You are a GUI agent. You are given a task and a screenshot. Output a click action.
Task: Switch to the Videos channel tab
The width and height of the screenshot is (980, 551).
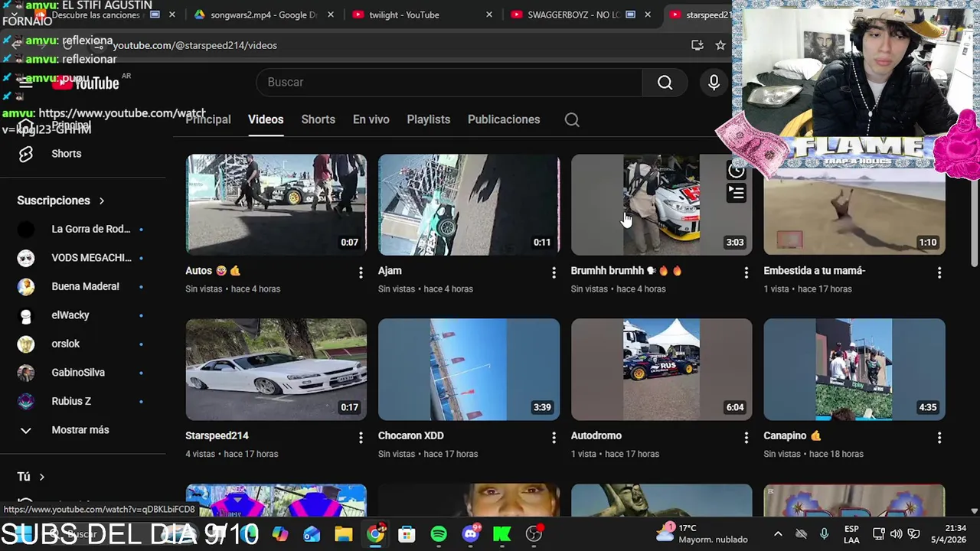[266, 119]
